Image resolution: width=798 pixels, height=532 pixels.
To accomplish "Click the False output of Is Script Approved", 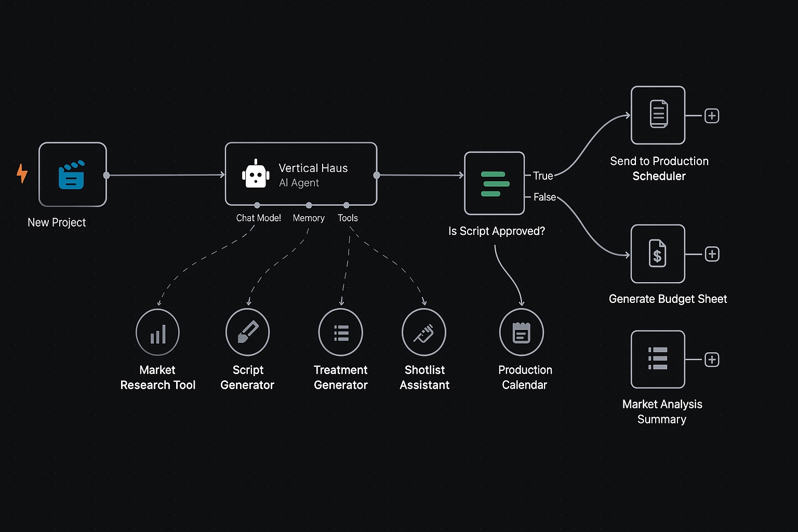I will (544, 197).
